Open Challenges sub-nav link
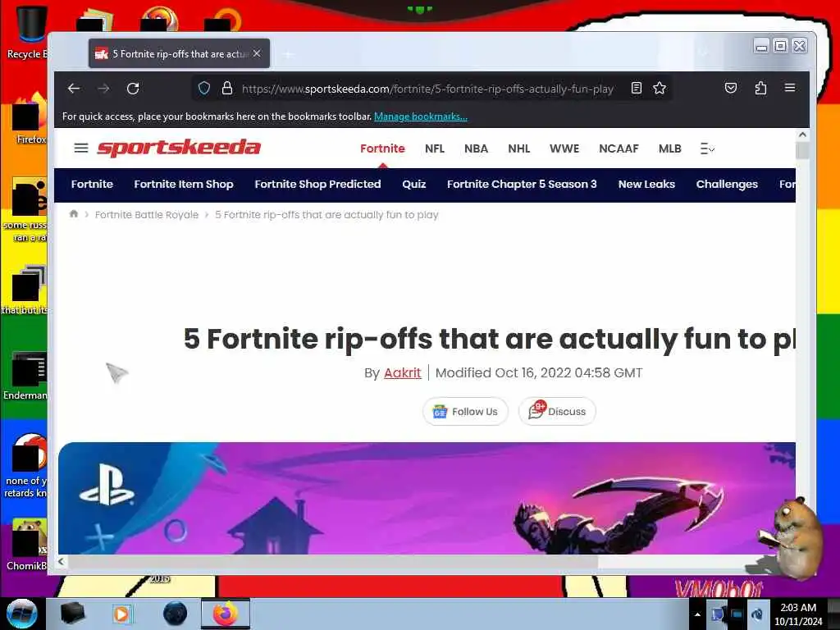 [x=727, y=185]
